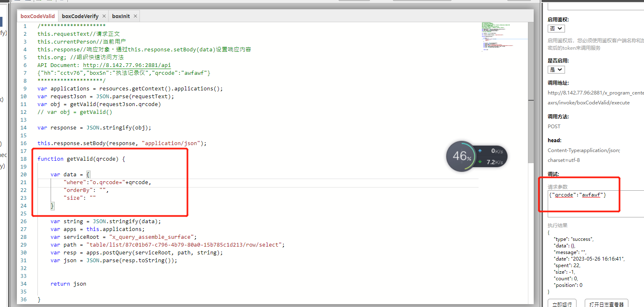Click the "charset=utf-8" text
This screenshot has height=307, width=644.
[x=564, y=160]
